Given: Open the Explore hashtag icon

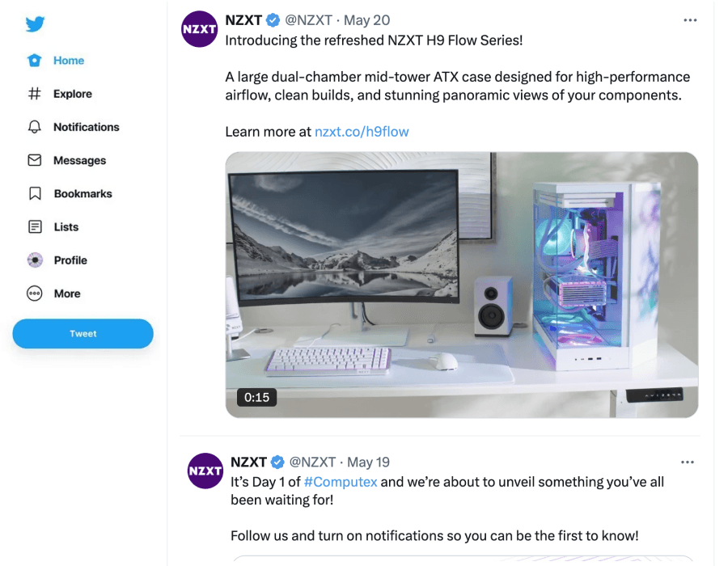Looking at the screenshot, I should (x=34, y=94).
